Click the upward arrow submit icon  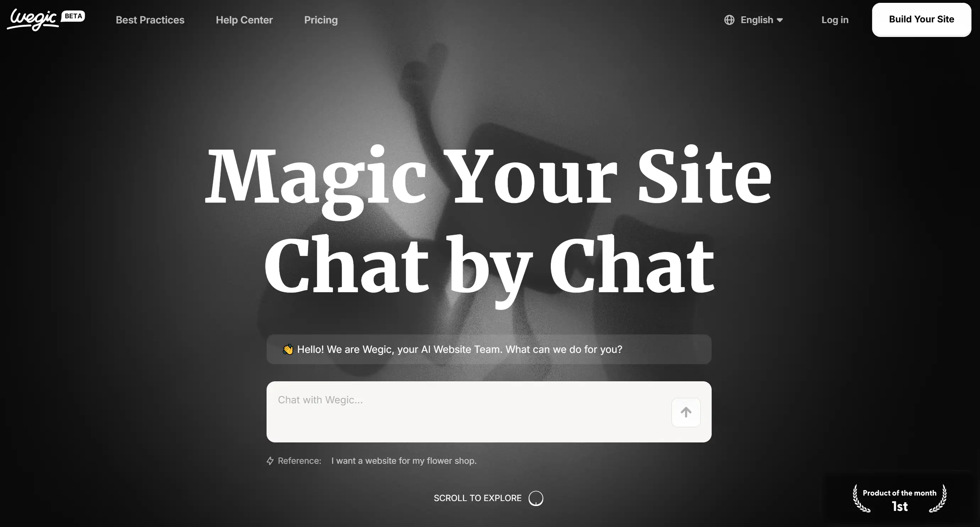[686, 412]
